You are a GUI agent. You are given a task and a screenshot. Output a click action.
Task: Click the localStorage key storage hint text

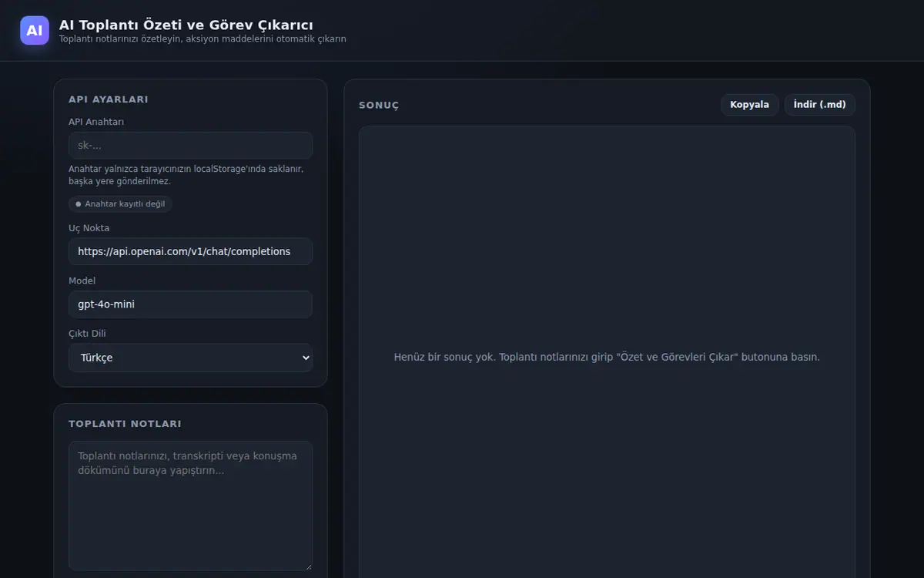pos(186,175)
